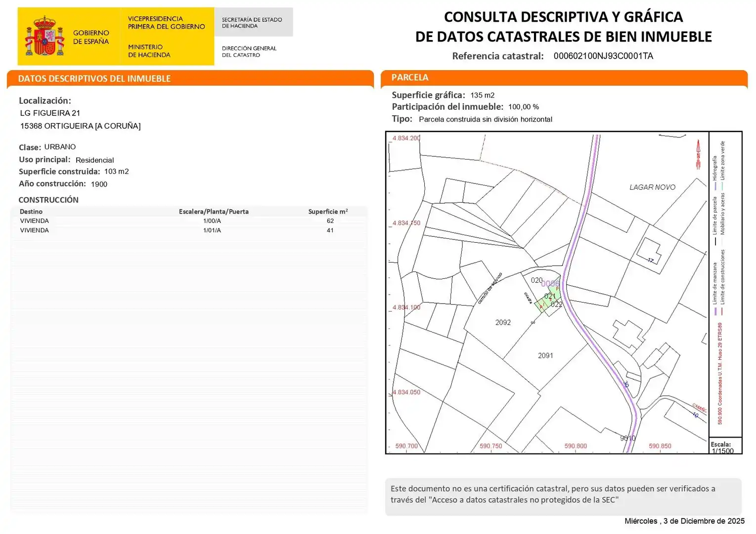Click parcel label 9010 on the map
The width and height of the screenshot is (756, 534).
[627, 438]
